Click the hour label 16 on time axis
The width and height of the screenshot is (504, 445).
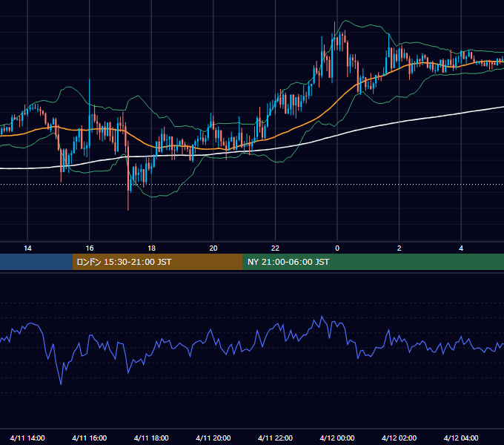click(90, 248)
